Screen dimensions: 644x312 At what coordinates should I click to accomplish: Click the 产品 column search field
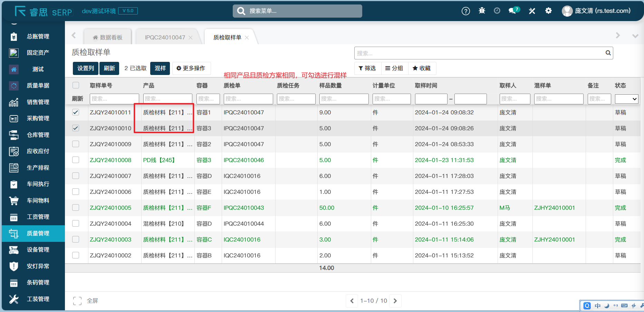167,99
